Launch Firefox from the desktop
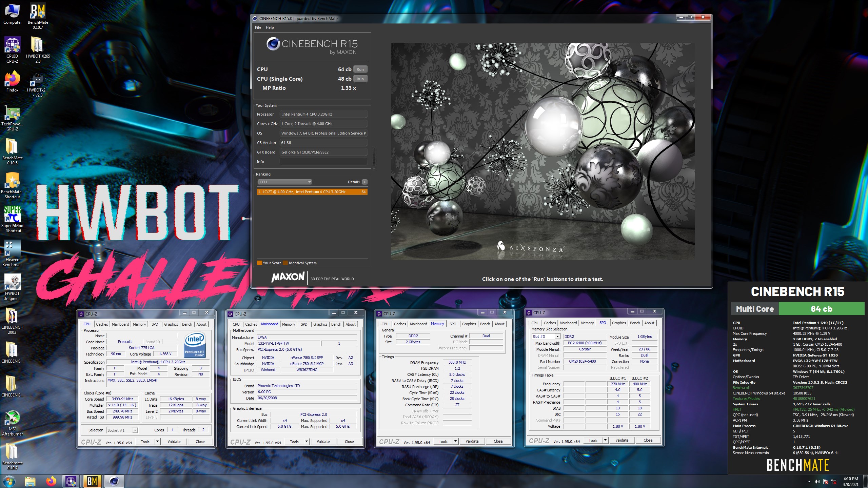868x488 pixels. [13, 81]
